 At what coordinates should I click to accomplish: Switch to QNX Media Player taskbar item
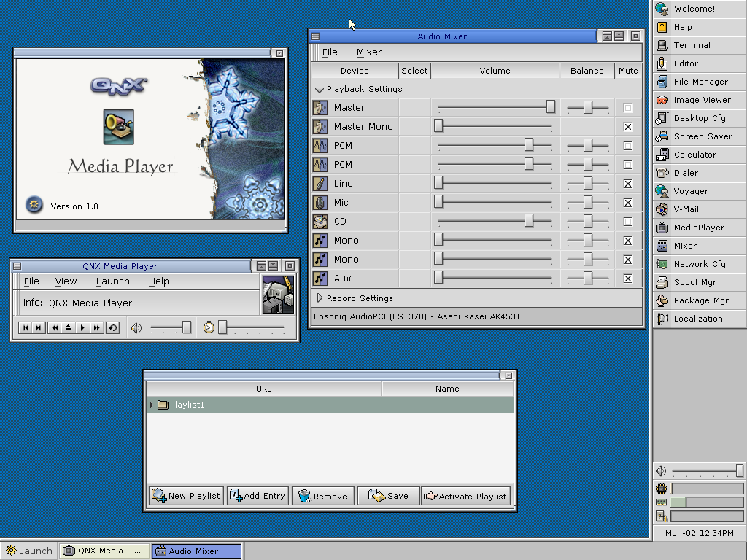[x=104, y=551]
